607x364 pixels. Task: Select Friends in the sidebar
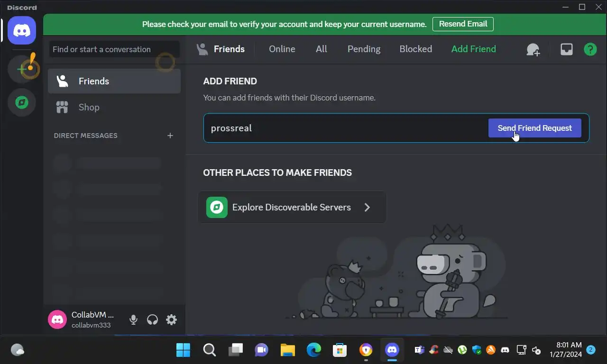point(114,81)
